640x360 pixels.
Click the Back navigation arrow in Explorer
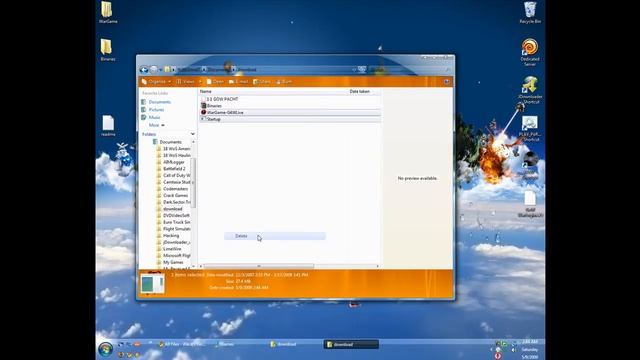[x=144, y=70]
